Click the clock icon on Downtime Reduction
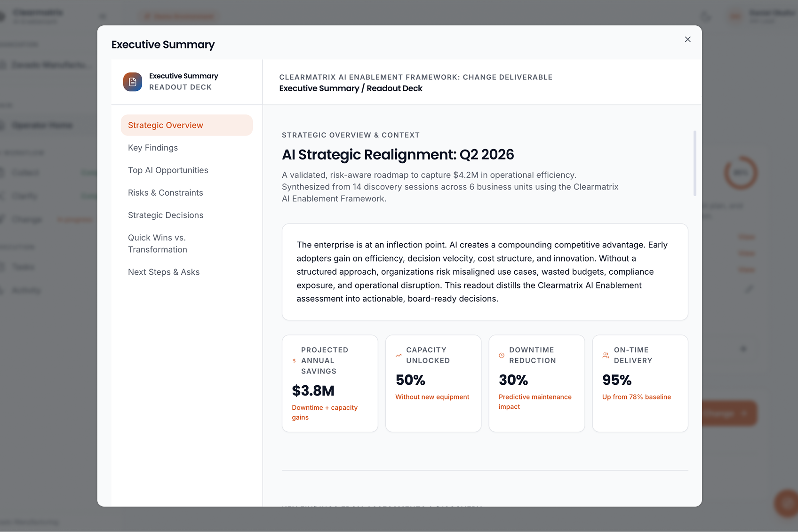The width and height of the screenshot is (798, 532). [502, 355]
